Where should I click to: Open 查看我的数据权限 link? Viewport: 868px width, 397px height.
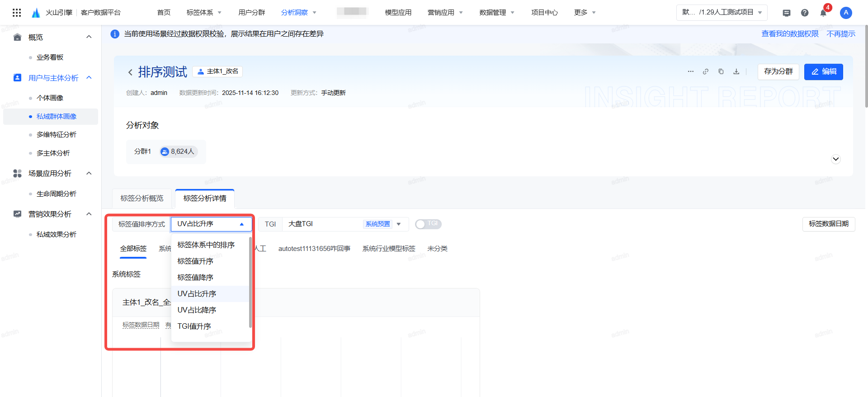click(x=790, y=34)
